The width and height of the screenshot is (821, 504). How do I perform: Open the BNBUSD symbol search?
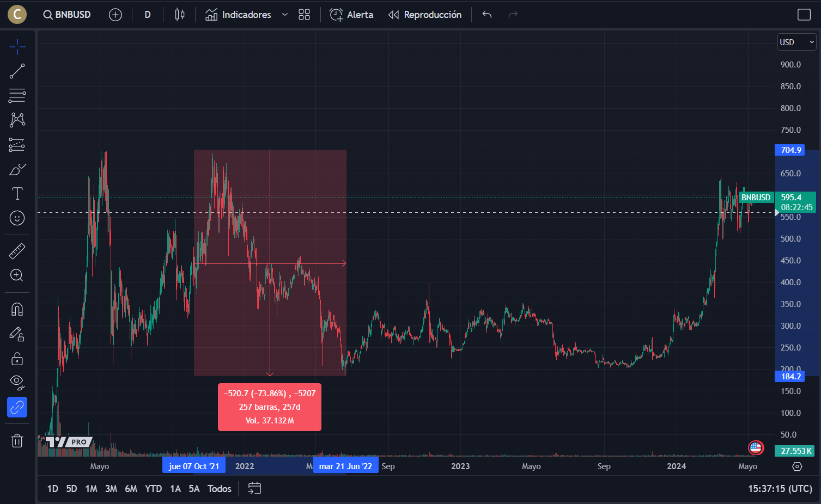click(68, 15)
